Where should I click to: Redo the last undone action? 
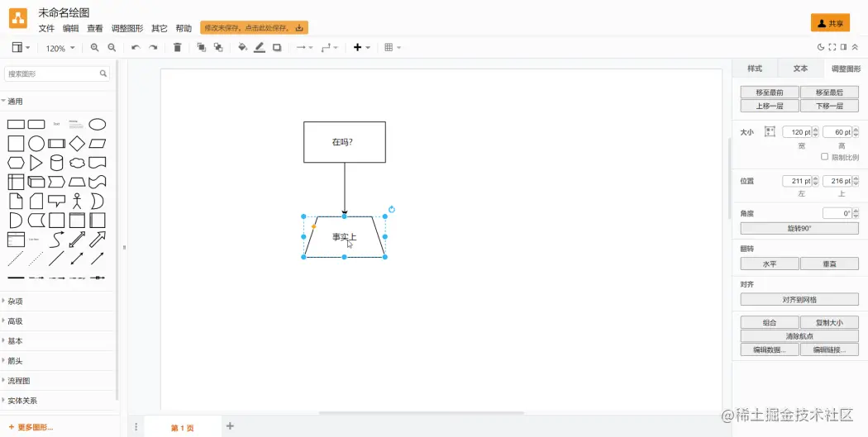(x=153, y=48)
